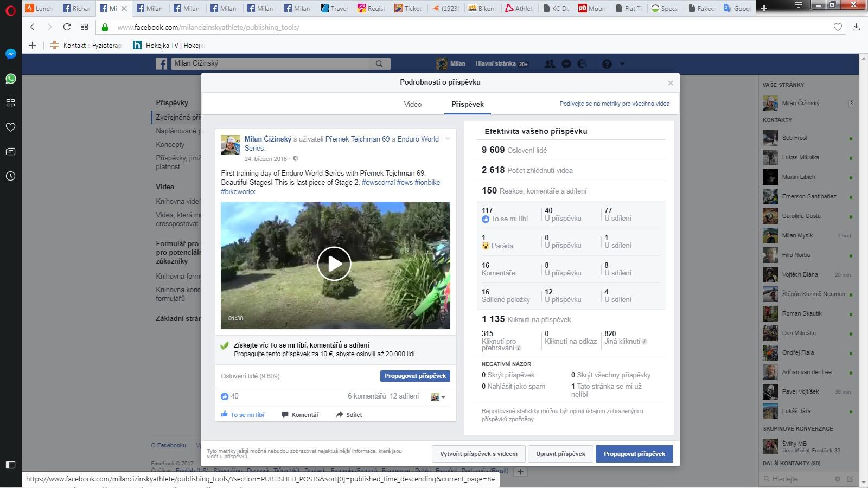Open Hokejka TV bookmark
The width and height of the screenshot is (868, 488).
tap(169, 45)
